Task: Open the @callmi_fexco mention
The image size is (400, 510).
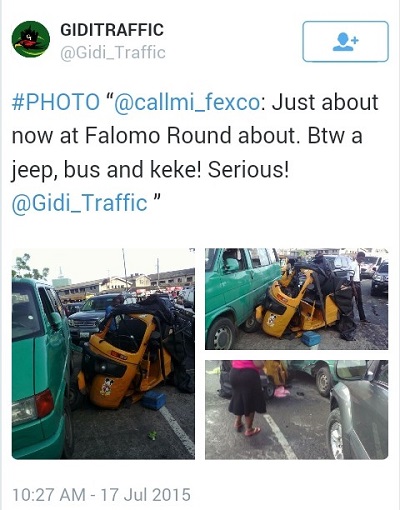Action: tap(187, 103)
